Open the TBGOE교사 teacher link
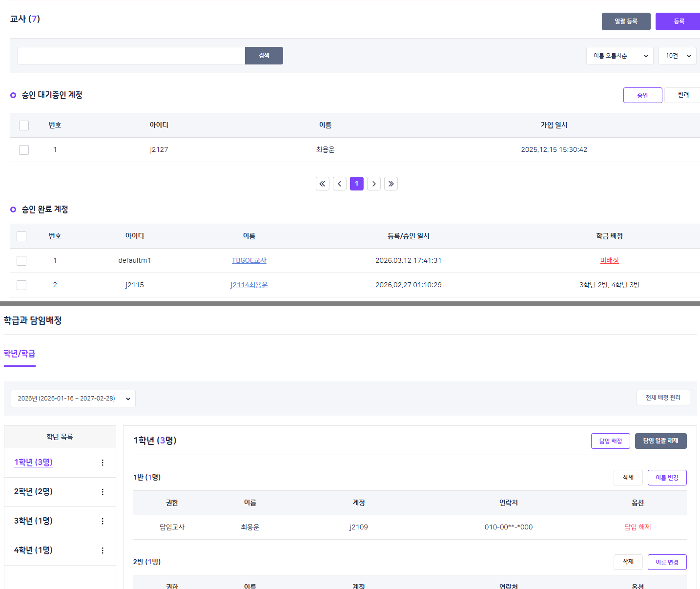 [x=249, y=261]
